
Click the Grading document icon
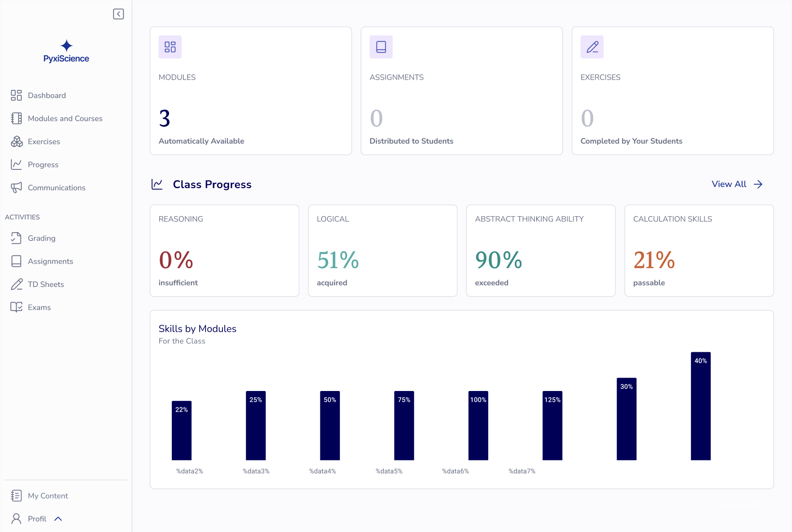16,238
